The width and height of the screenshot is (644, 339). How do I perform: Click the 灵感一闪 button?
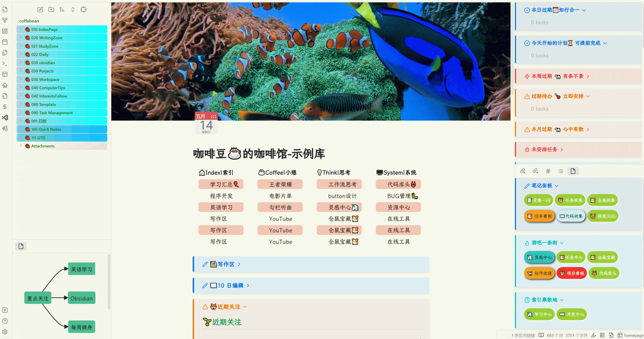point(539,200)
